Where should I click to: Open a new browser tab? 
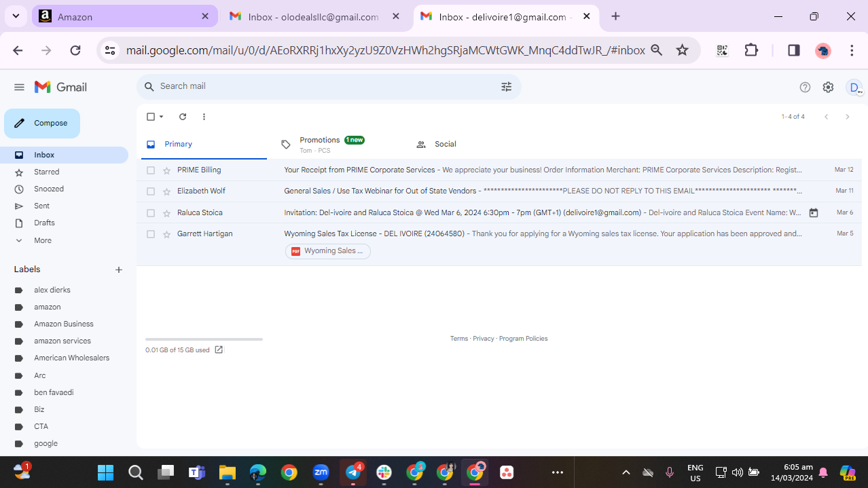pos(615,16)
